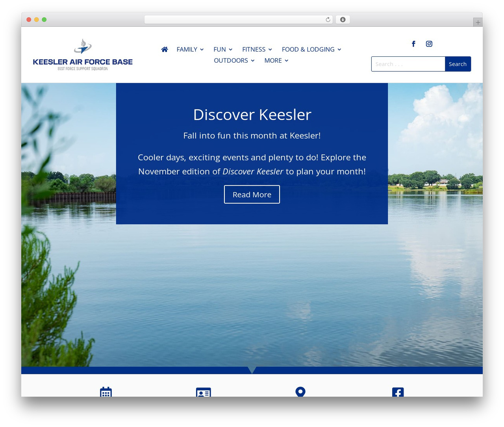Screen dimensions: 504x427
Task: Focus the site search input field
Action: 408,64
